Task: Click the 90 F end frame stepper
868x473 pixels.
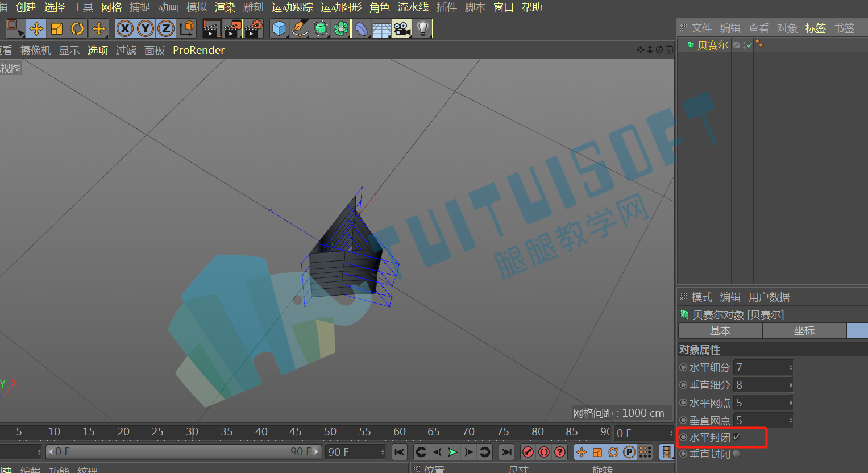Action: (383, 452)
